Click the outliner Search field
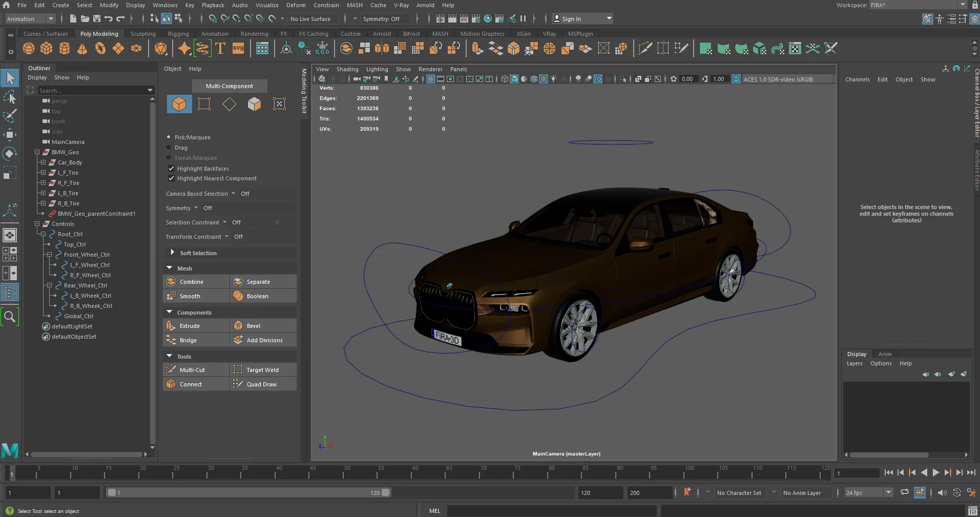Viewport: 980px width, 517px height. coord(96,90)
